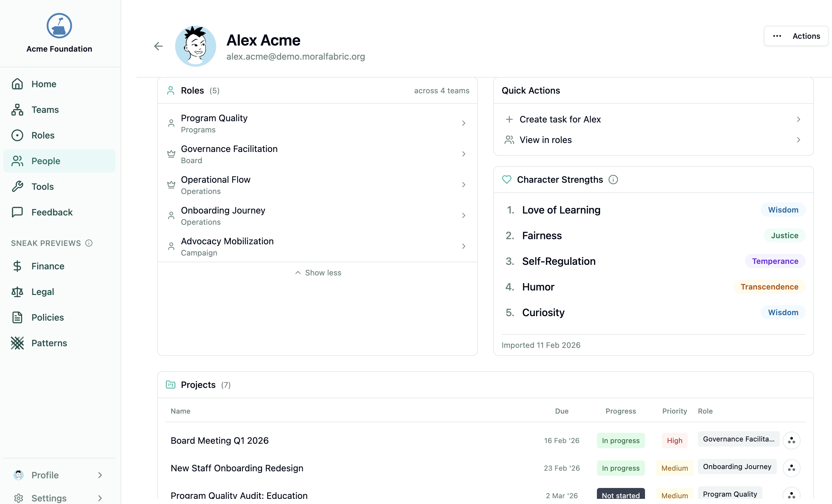Open the Legal section in sidebar

click(x=43, y=292)
